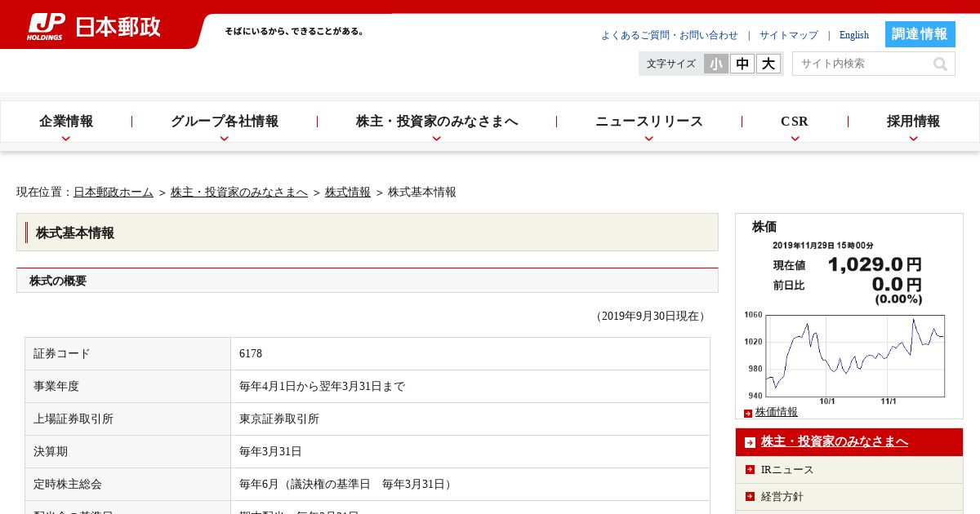Click the 東京証券取引所 cell
The height and width of the screenshot is (514, 980).
(x=470, y=419)
